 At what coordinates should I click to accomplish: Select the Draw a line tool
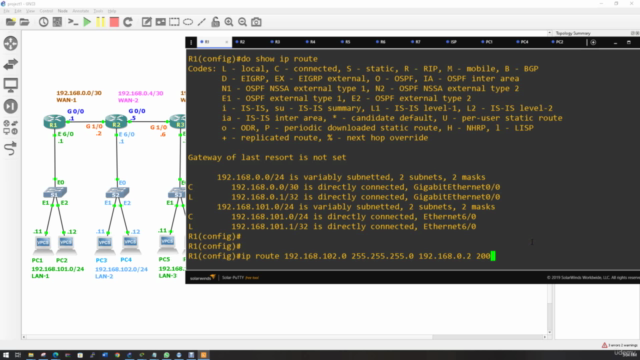(x=202, y=22)
